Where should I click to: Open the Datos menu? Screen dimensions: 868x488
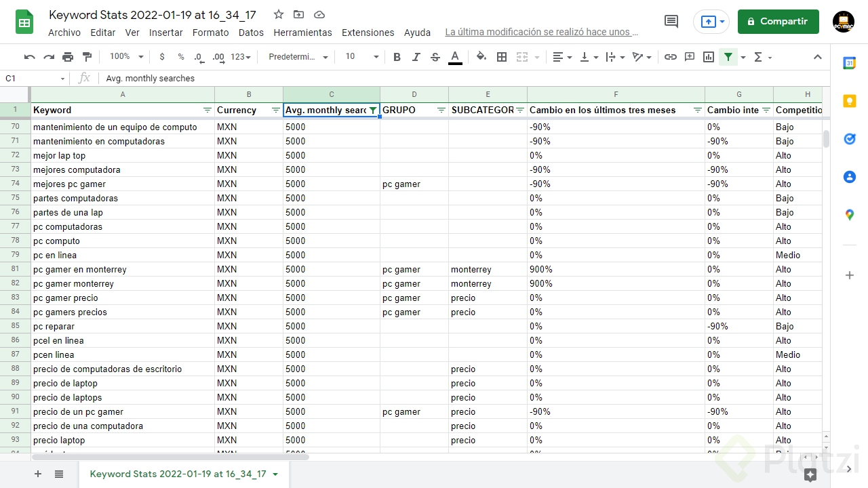click(x=251, y=33)
